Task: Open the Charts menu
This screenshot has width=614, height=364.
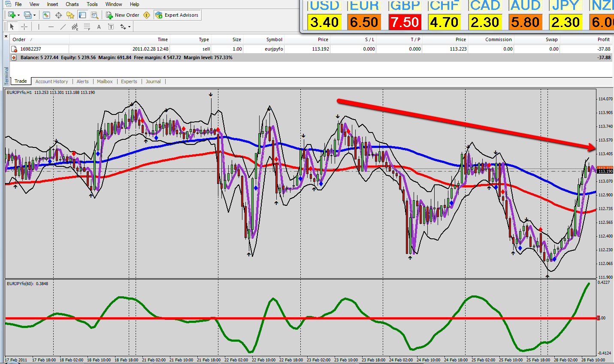Action: 72,4
